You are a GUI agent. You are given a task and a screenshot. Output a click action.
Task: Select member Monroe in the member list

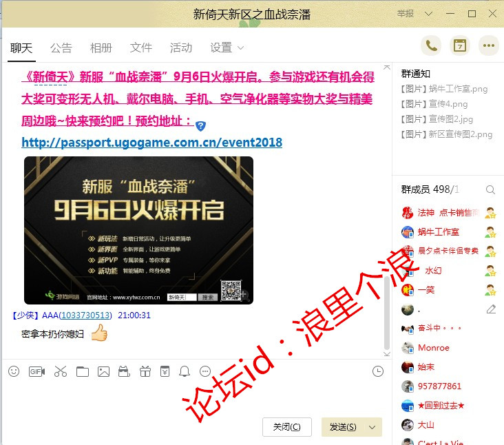pos(433,348)
